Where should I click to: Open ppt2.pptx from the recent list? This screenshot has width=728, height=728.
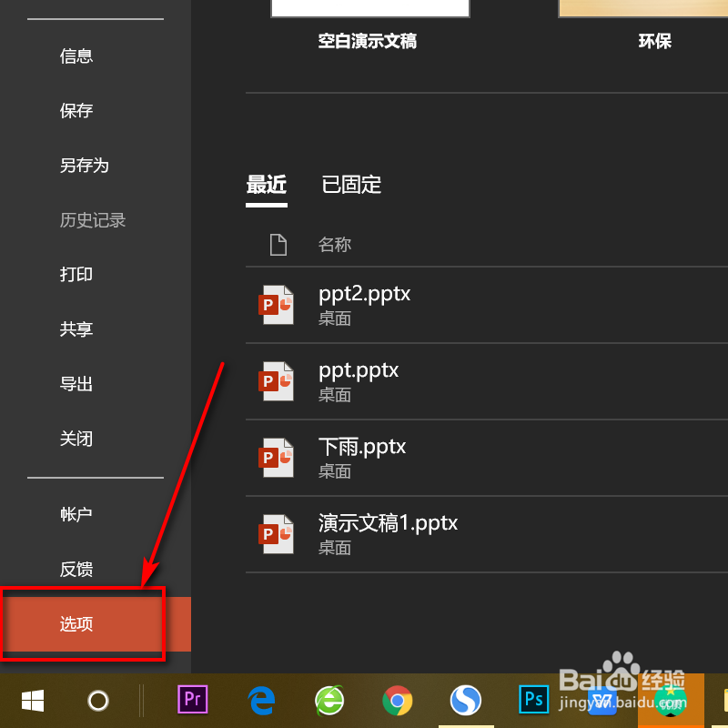(x=487, y=305)
